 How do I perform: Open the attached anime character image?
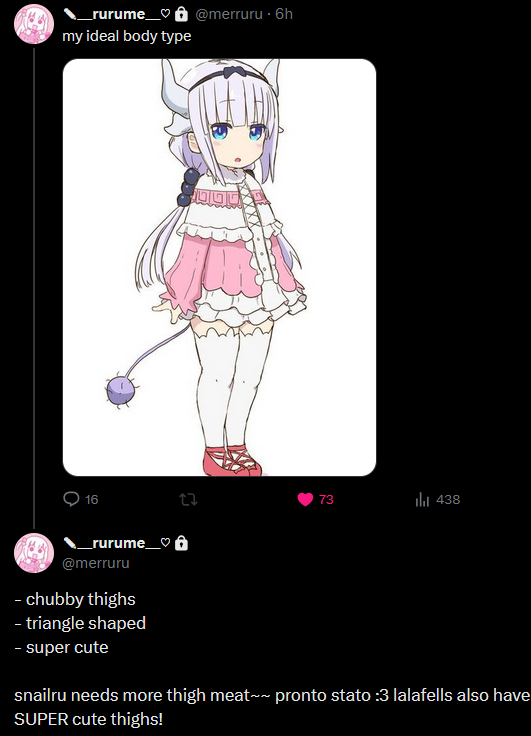pos(219,267)
